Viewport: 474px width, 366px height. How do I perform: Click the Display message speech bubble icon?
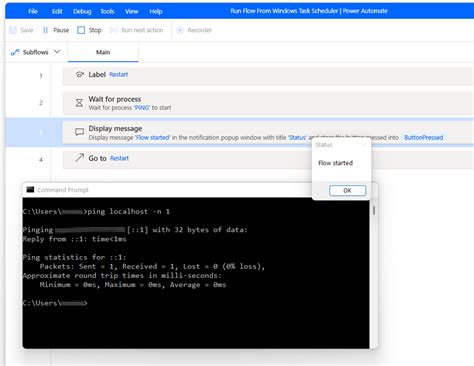coord(79,132)
